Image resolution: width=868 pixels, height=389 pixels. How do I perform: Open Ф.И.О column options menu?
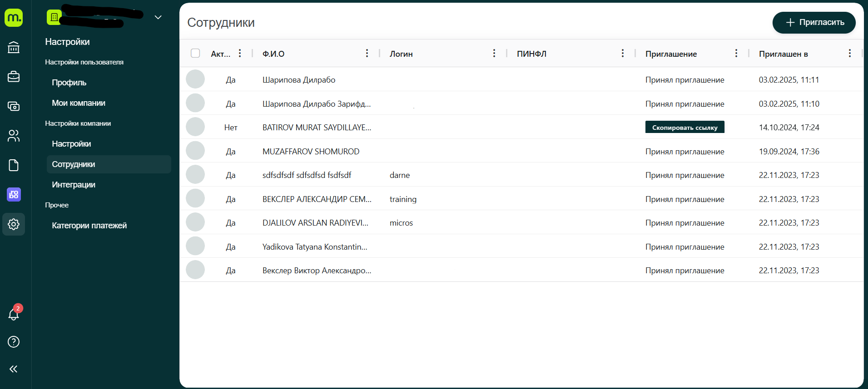tap(367, 54)
